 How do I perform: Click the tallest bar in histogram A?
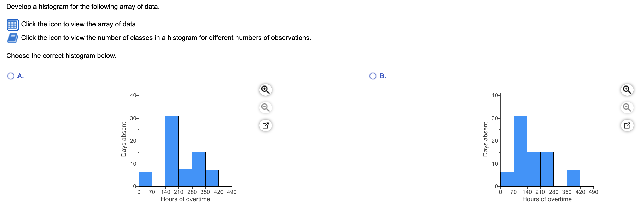coord(172,152)
